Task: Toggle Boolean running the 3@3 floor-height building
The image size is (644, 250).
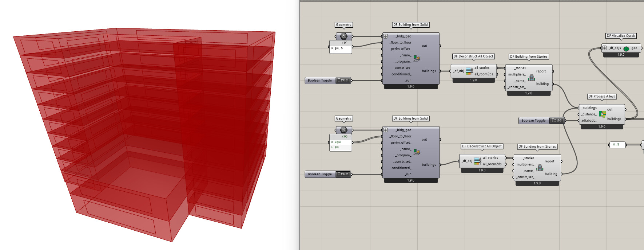Action: coord(343,174)
